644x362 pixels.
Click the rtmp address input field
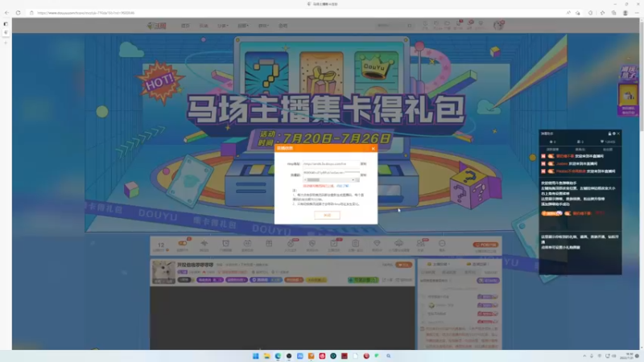pyautogui.click(x=331, y=164)
